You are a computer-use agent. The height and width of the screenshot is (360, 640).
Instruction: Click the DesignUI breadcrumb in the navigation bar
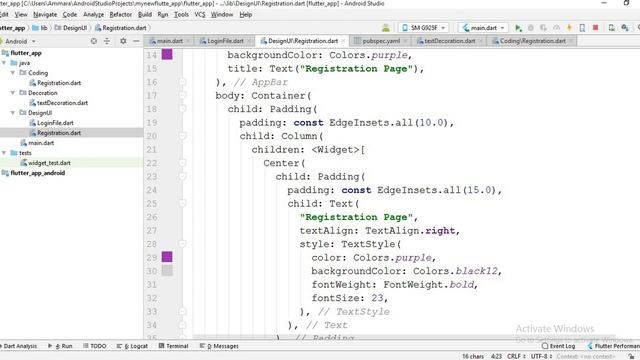click(71, 28)
